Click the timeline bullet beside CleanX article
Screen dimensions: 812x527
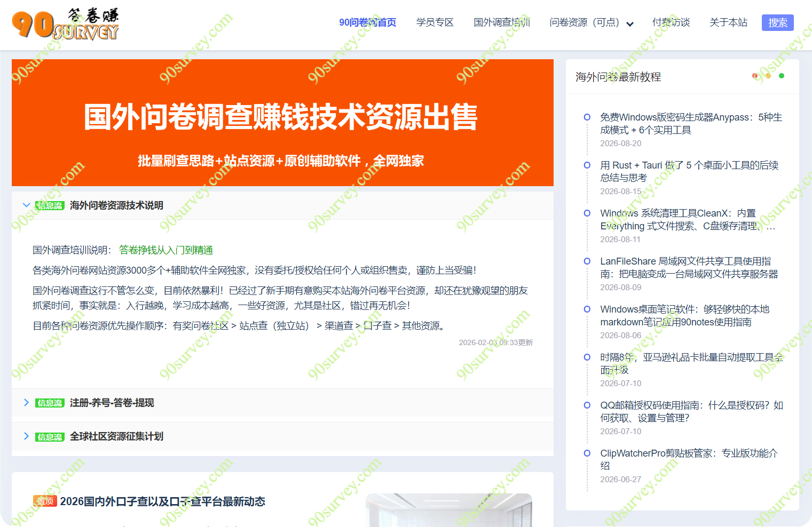(587, 213)
